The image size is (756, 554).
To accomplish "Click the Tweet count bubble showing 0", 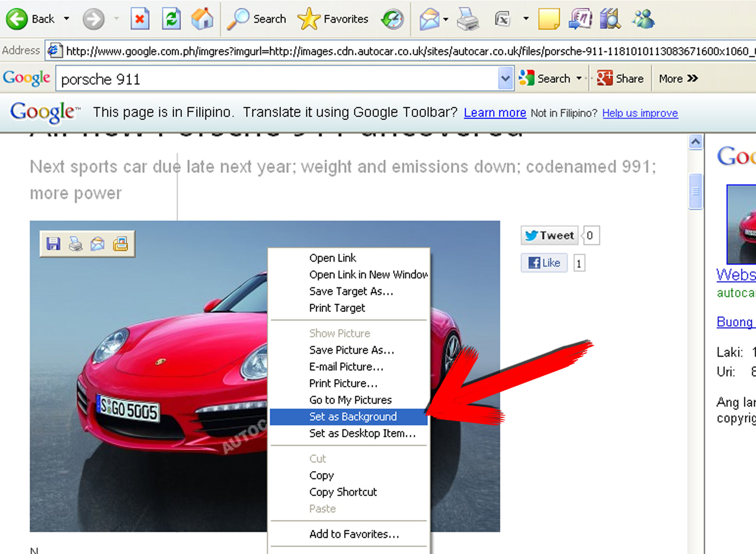I will tap(591, 235).
